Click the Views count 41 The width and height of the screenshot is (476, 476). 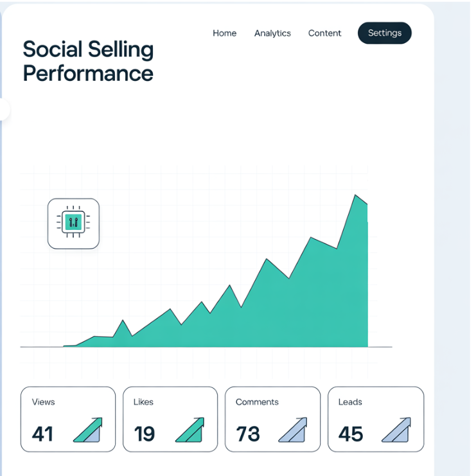click(x=42, y=434)
